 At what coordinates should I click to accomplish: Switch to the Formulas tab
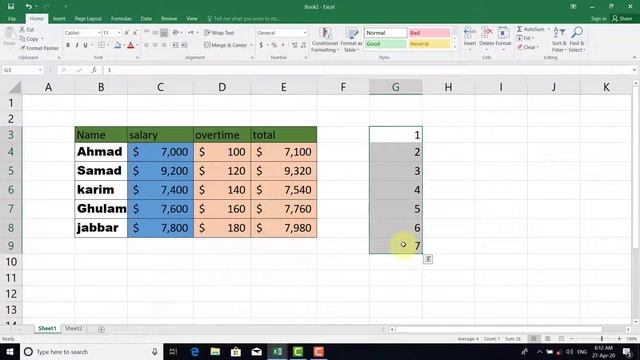[121, 19]
